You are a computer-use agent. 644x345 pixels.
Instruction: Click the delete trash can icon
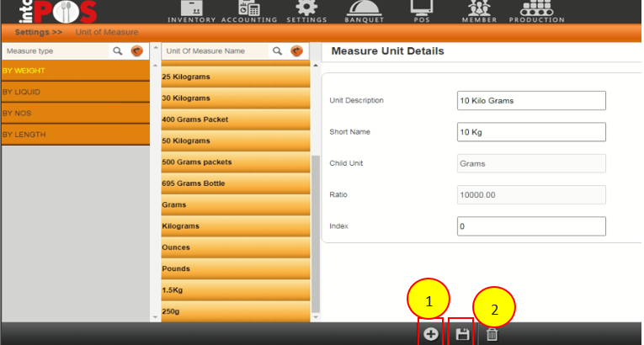(492, 334)
